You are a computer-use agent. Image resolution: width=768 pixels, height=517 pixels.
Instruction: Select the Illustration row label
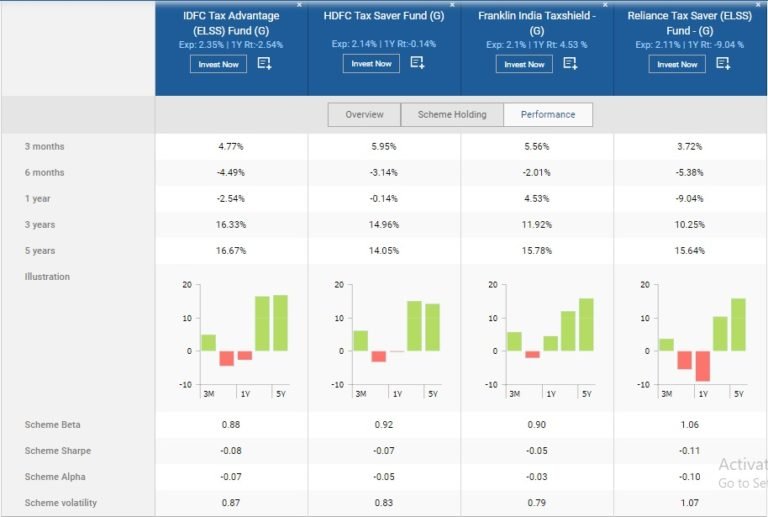point(48,277)
